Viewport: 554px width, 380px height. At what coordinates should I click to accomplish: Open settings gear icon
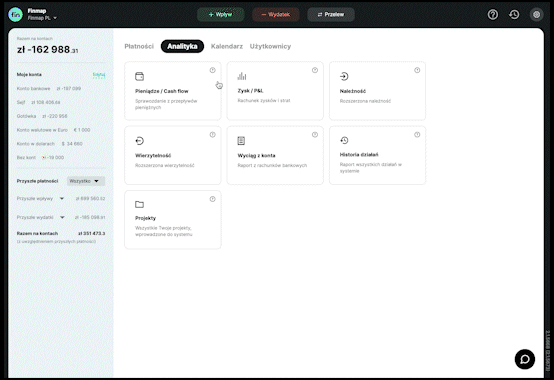pyautogui.click(x=536, y=14)
